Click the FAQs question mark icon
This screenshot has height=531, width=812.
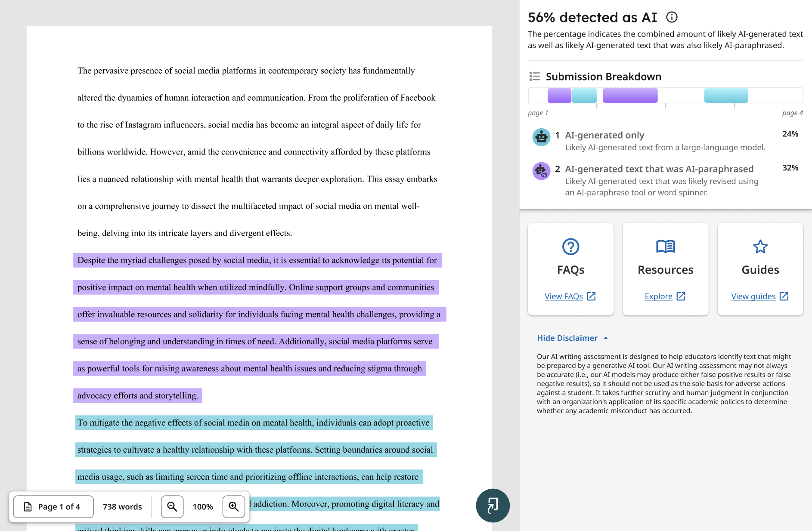pyautogui.click(x=570, y=247)
